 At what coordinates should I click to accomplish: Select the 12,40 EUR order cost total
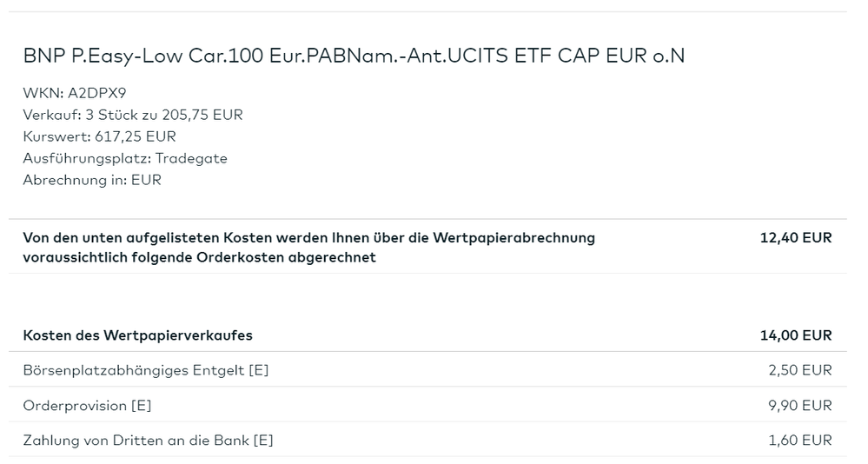(x=795, y=237)
